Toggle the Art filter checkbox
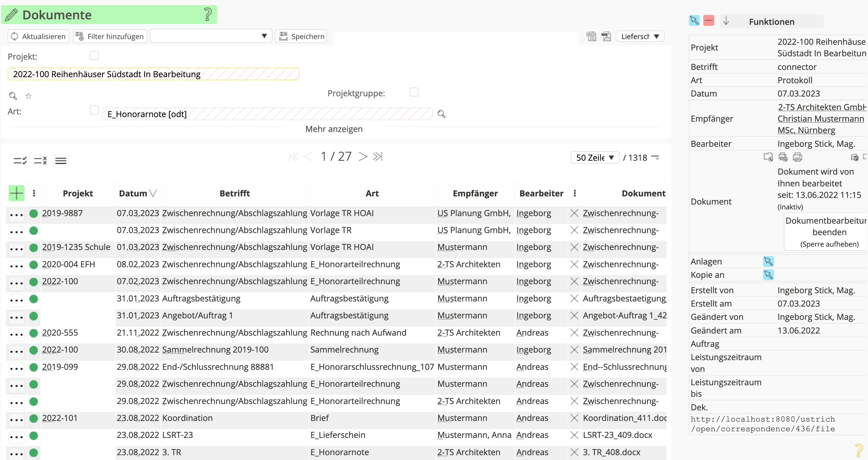Viewport: 868px width, 460px height. (x=94, y=110)
